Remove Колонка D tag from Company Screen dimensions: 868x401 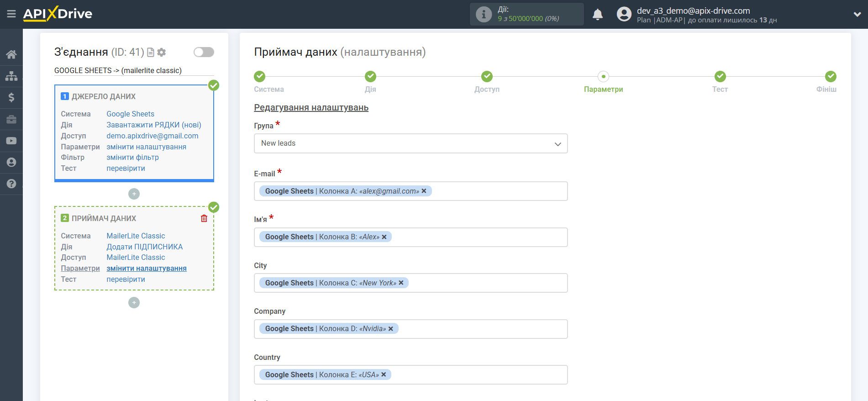tap(390, 328)
